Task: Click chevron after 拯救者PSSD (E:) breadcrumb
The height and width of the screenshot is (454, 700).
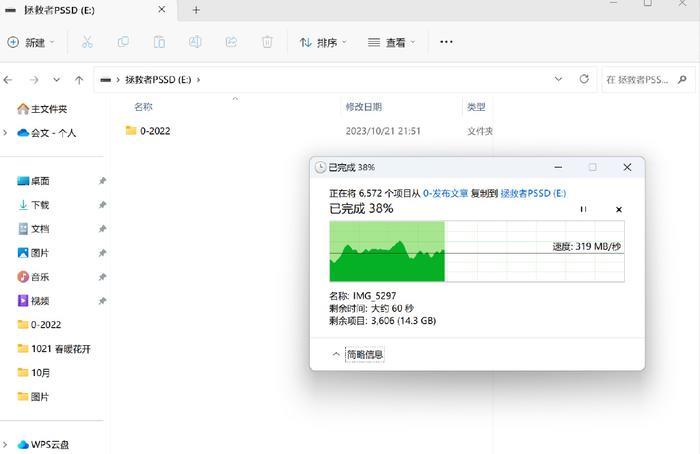Action: pyautogui.click(x=199, y=80)
